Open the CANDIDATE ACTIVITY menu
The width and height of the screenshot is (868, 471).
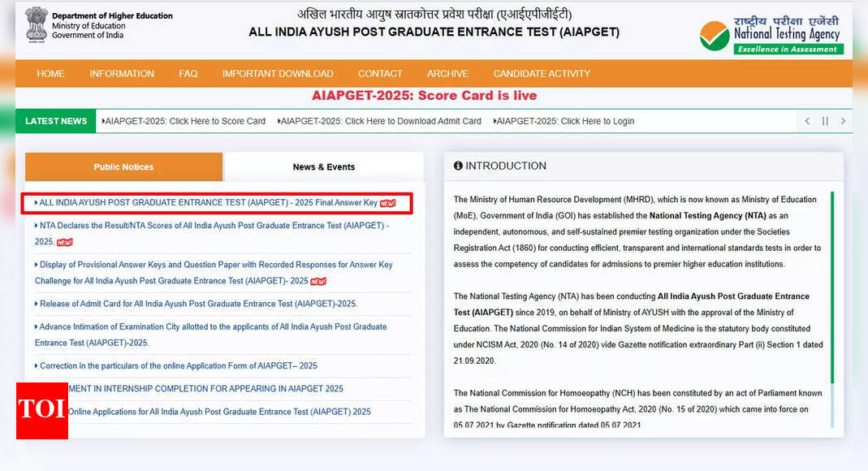pos(542,74)
